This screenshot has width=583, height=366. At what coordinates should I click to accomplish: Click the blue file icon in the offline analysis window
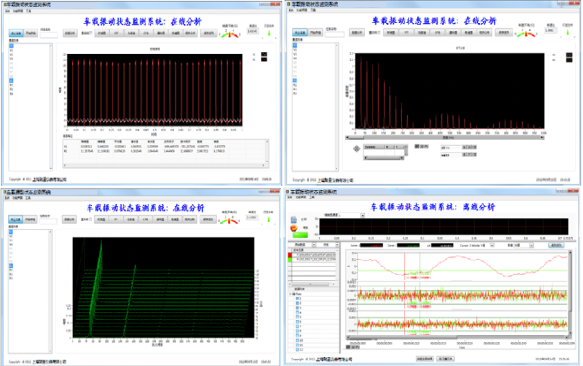(294, 220)
